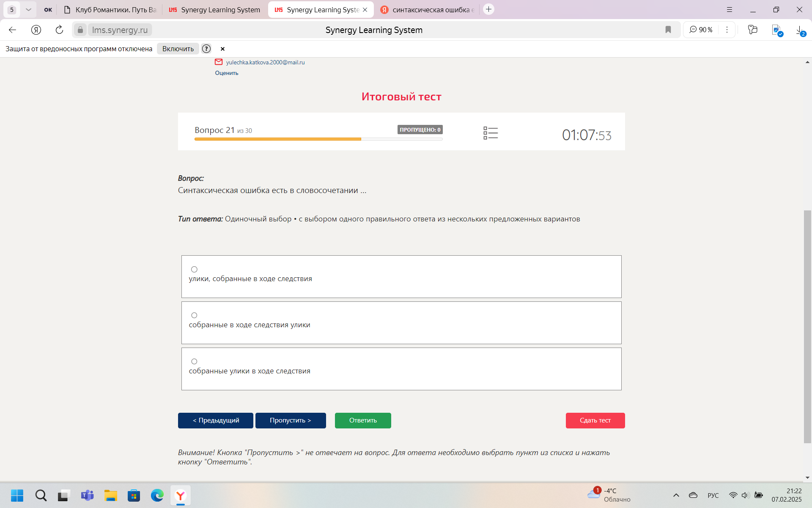Select option 'собранные в ходе следствия улики'
The image size is (812, 508).
pos(194,315)
